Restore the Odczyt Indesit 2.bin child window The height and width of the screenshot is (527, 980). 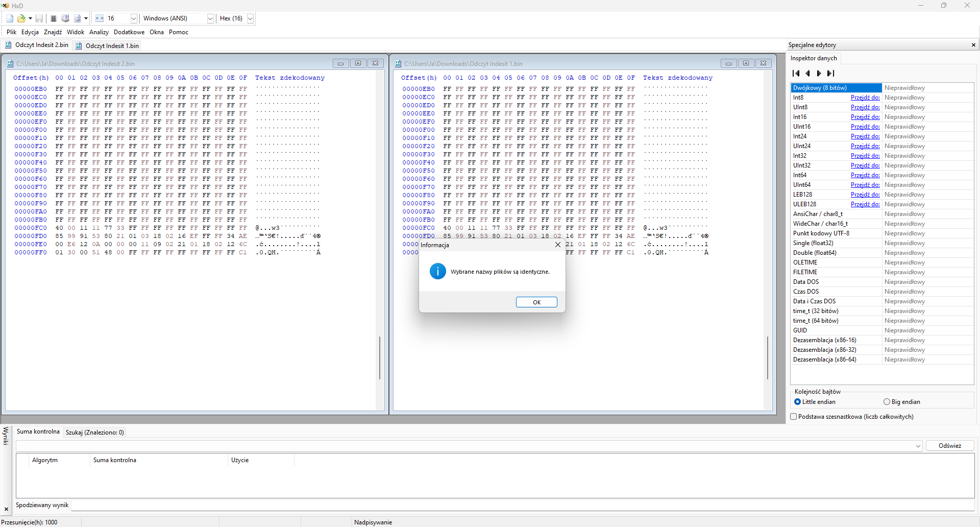(x=358, y=63)
